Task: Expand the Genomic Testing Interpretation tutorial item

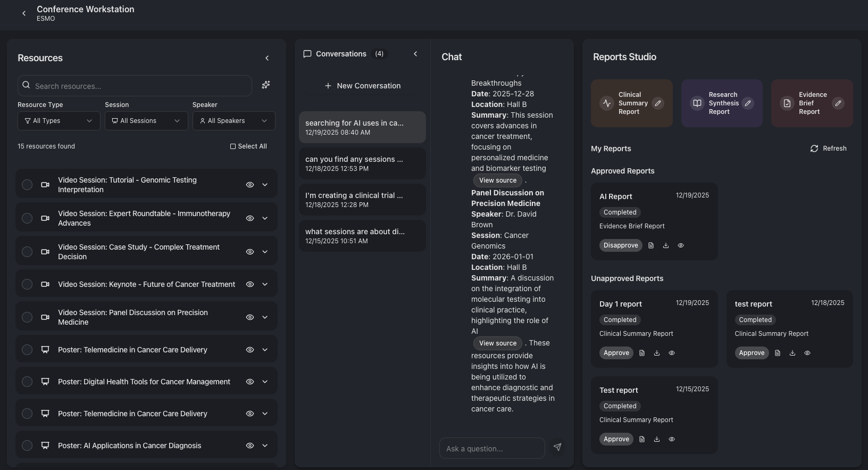Action: click(265, 185)
